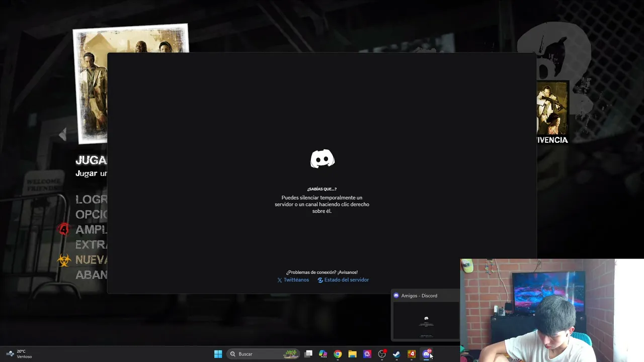This screenshot has width=644, height=362.
Task: Open the Estado del servidor link
Action: coord(343,280)
